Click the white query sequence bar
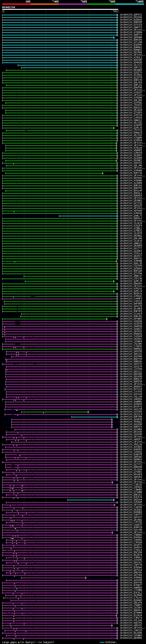This screenshot has height=644, width=146. 60,10
